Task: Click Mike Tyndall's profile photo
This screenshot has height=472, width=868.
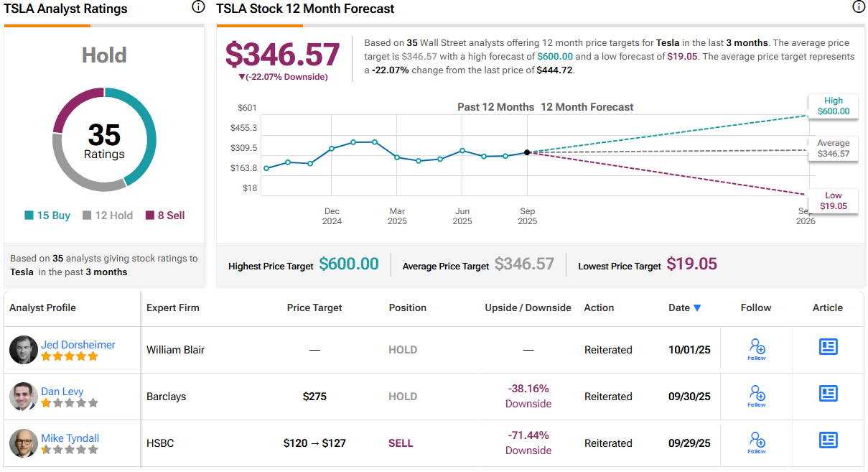Action: 24,443
